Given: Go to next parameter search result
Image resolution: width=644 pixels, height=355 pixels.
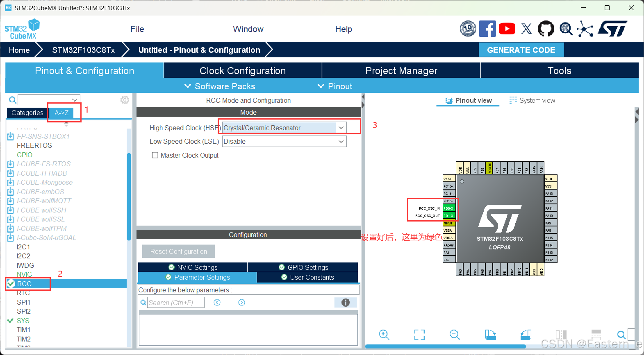Looking at the screenshot, I should click(242, 303).
